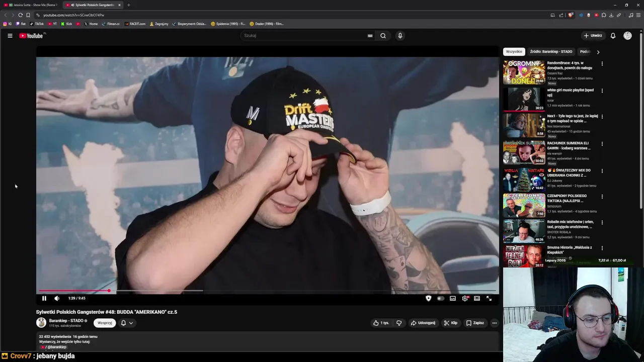Image resolution: width=644 pixels, height=362 pixels.
Task: Open more actions ellipsis under video
Action: pyautogui.click(x=494, y=323)
